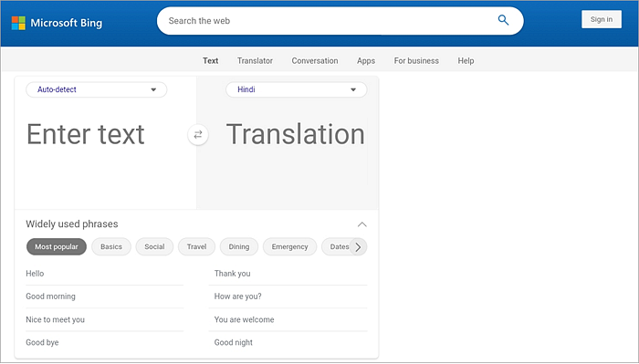The width and height of the screenshot is (639, 364).
Task: Select the Dining phrase category
Action: [x=239, y=246]
